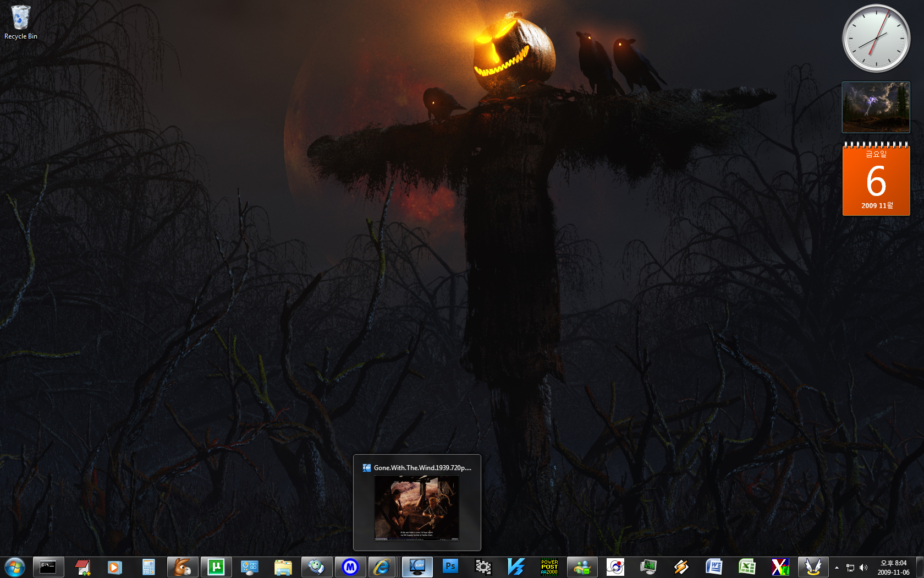The width and height of the screenshot is (924, 578).
Task: Open the red-blue orbit emblem taskbar icon
Action: (x=615, y=567)
